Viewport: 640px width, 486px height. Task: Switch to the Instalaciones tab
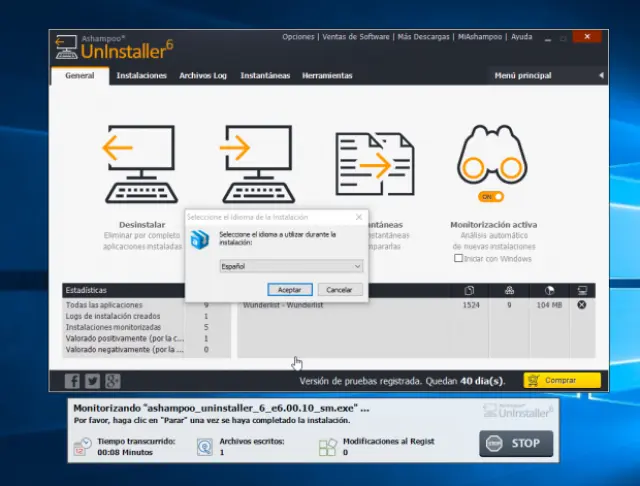pyautogui.click(x=142, y=76)
